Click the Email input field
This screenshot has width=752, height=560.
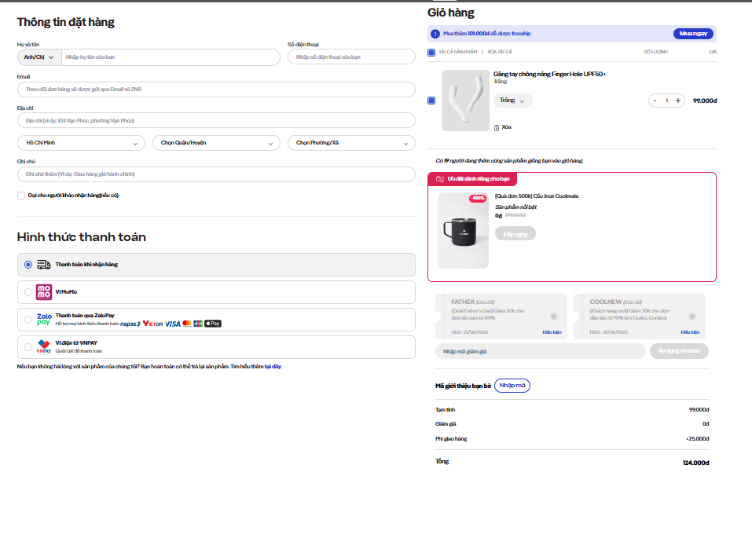point(216,90)
